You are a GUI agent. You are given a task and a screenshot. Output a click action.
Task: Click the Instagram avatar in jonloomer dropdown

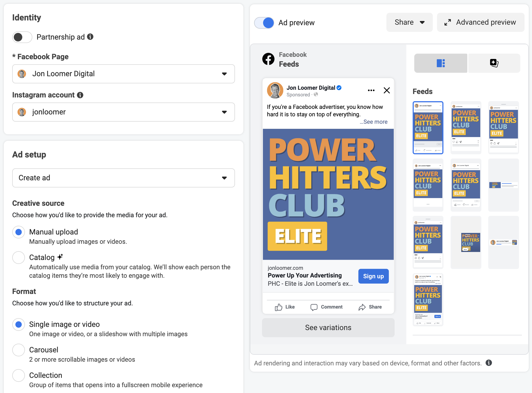click(x=22, y=112)
